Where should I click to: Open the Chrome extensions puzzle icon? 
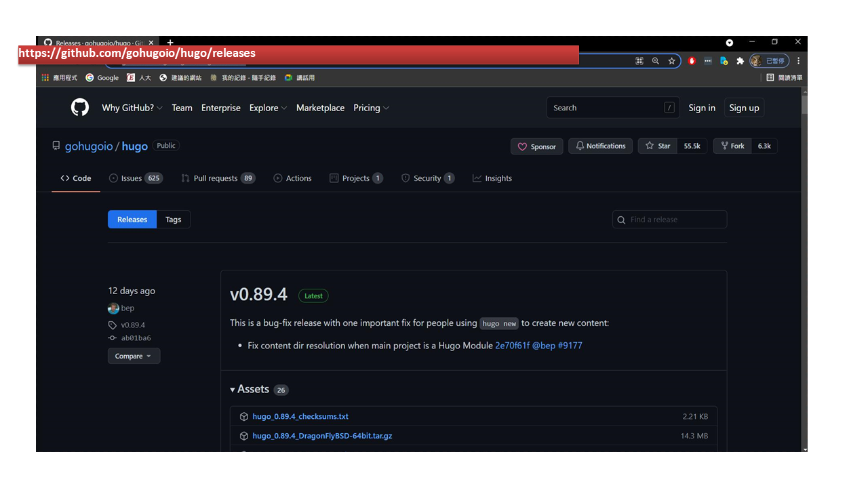(x=740, y=61)
